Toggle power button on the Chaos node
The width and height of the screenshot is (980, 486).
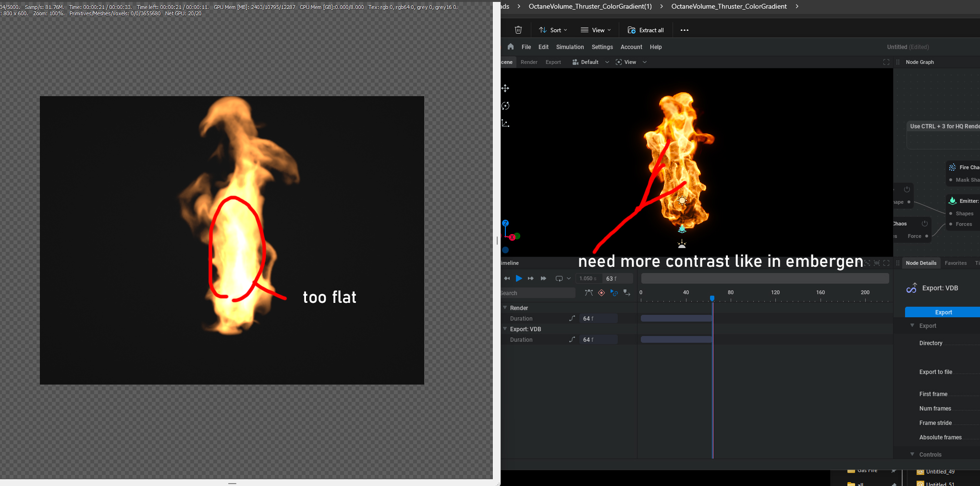[x=924, y=224]
